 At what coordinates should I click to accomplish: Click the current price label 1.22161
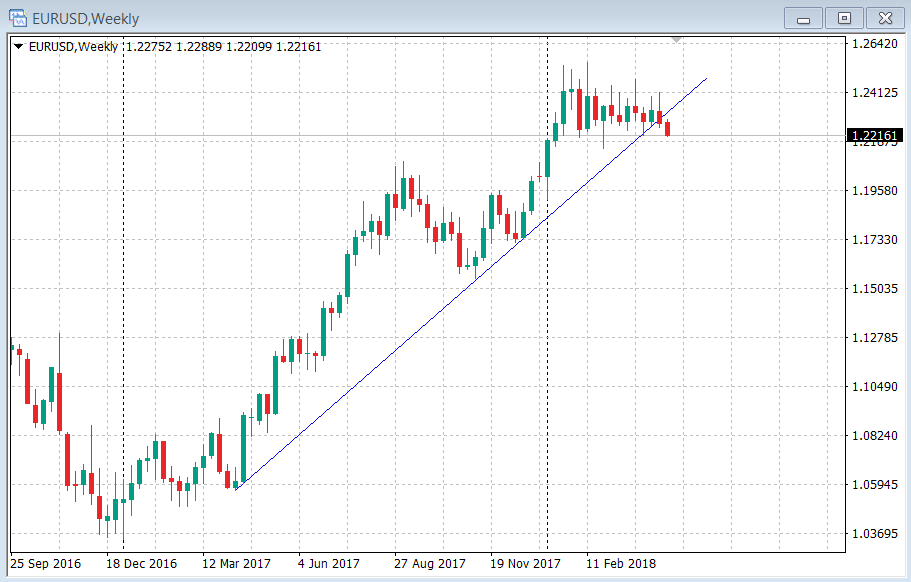point(875,135)
